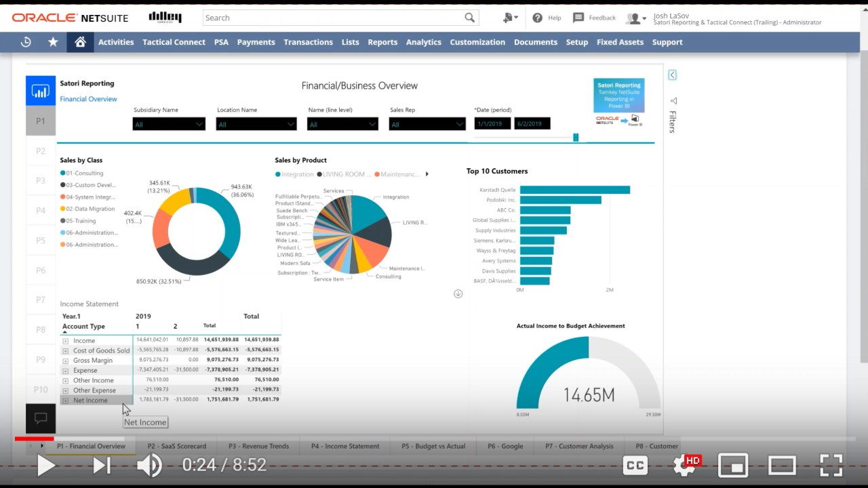Enter full screen mode
This screenshot has width=868, height=488.
pyautogui.click(x=831, y=465)
